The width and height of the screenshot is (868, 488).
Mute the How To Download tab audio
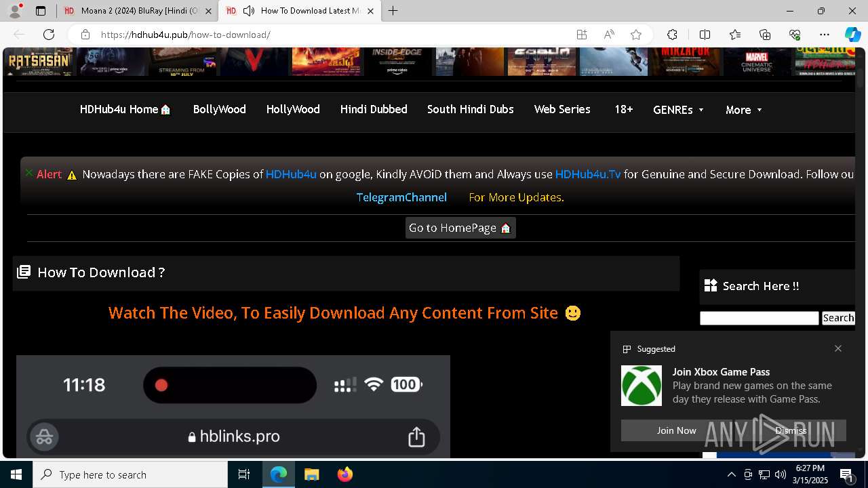(249, 11)
